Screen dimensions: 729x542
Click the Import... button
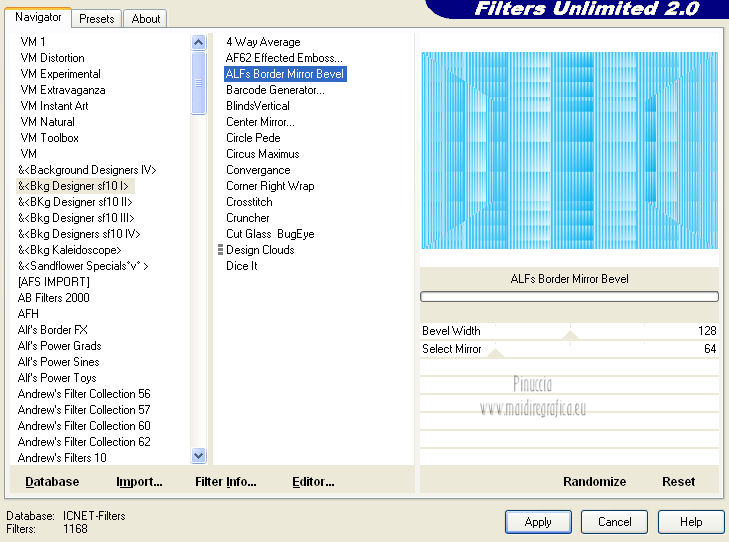pyautogui.click(x=139, y=482)
